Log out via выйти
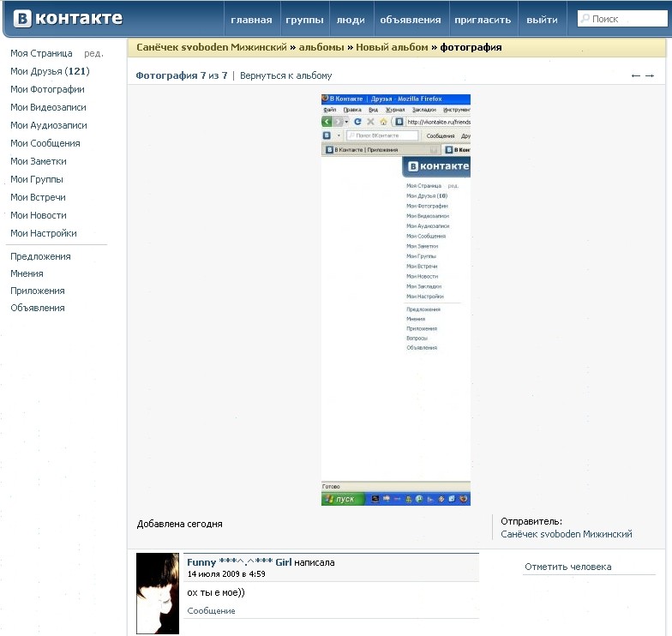The width and height of the screenshot is (672, 636). (x=542, y=20)
